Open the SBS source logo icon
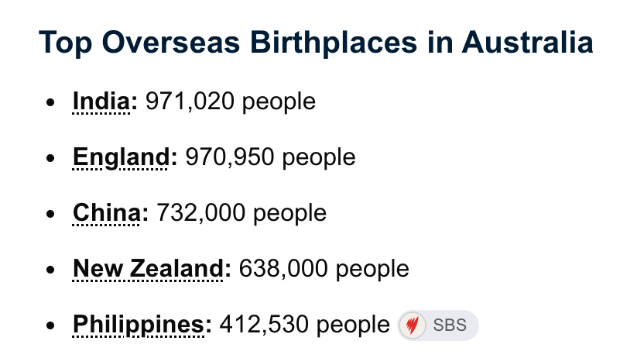Viewport: 644px width, 358px height. (x=413, y=325)
